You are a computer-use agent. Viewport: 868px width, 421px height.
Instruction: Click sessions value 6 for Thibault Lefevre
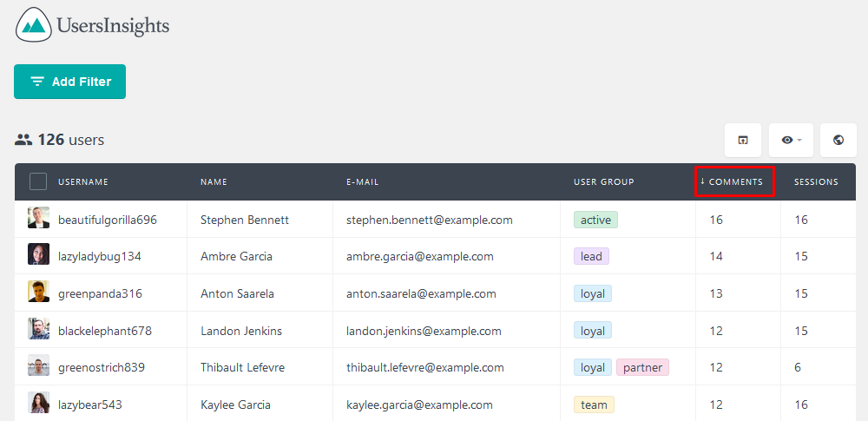(798, 367)
